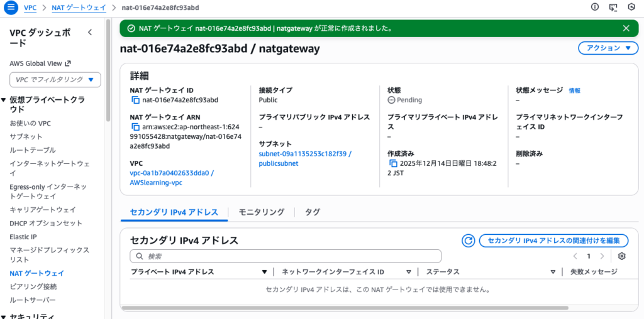Copy the creation timestamp value
Screen dimensions: 644x319
click(x=393, y=164)
